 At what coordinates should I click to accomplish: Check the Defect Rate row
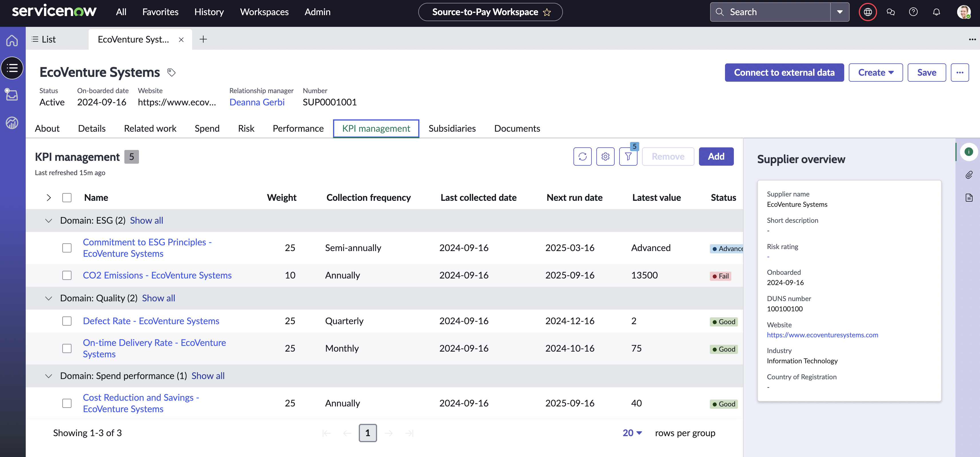(x=67, y=321)
